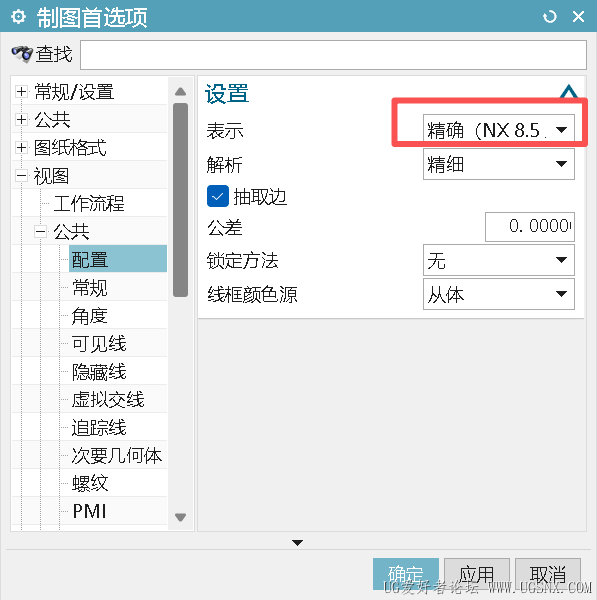
Task: Click the 设置 section header text
Action: pyautogui.click(x=227, y=94)
